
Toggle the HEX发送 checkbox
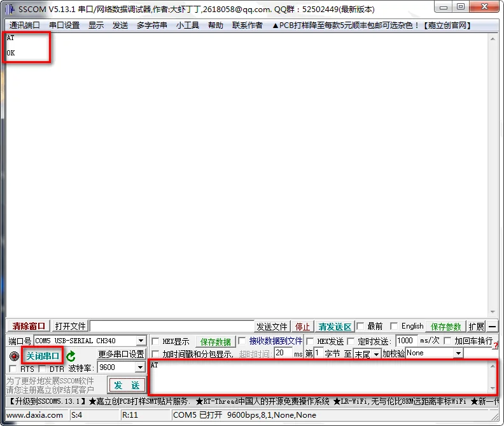[310, 341]
